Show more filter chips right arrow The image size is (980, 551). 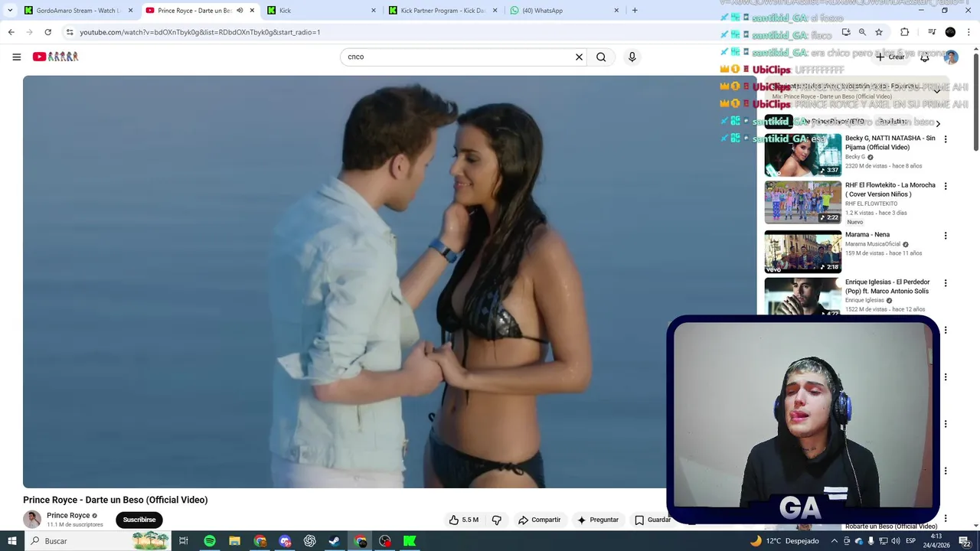(938, 123)
